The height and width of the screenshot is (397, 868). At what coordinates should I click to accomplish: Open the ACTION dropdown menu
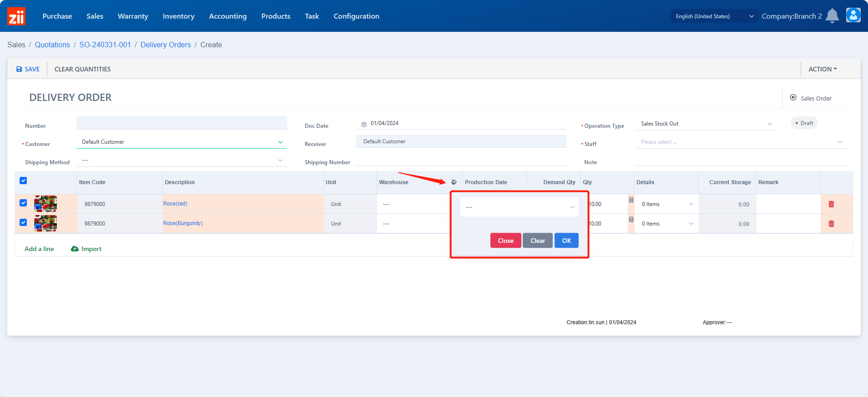pos(823,69)
